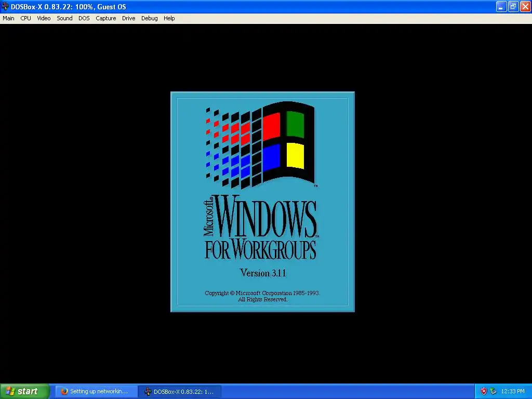This screenshot has height=399, width=532.
Task: Open the Debug menu
Action: [149, 18]
